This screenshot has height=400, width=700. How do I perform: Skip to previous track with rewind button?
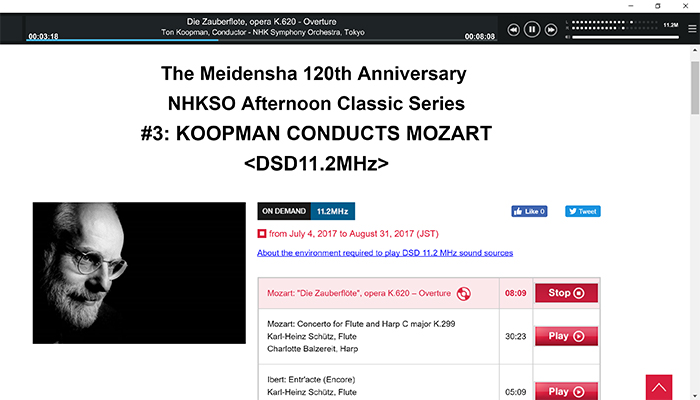[513, 30]
